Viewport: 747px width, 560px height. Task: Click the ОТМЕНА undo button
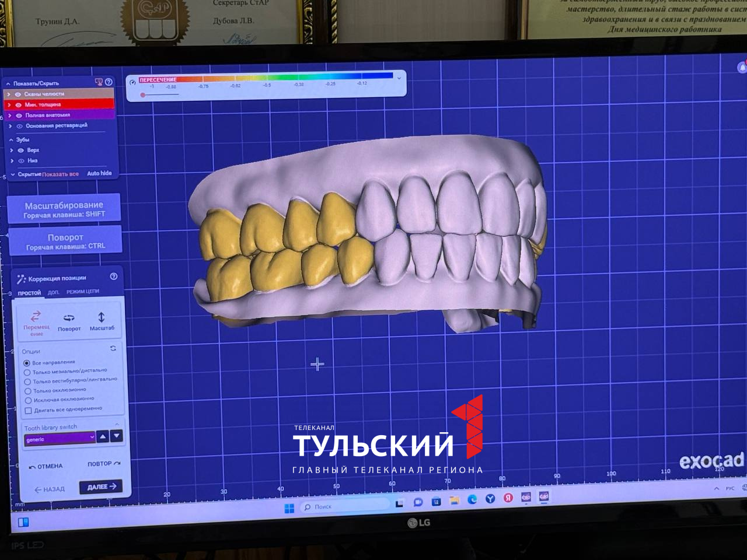coord(46,466)
